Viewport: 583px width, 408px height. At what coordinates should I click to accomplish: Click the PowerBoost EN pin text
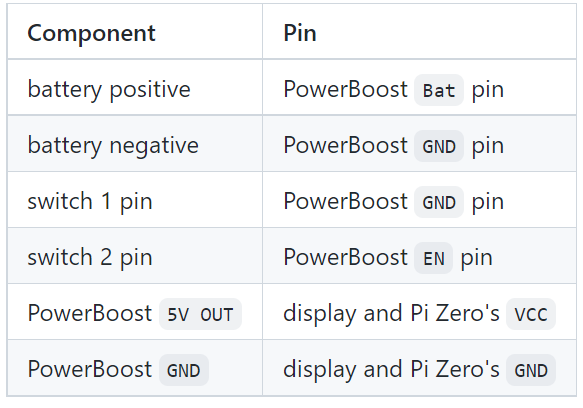pyautogui.click(x=388, y=257)
